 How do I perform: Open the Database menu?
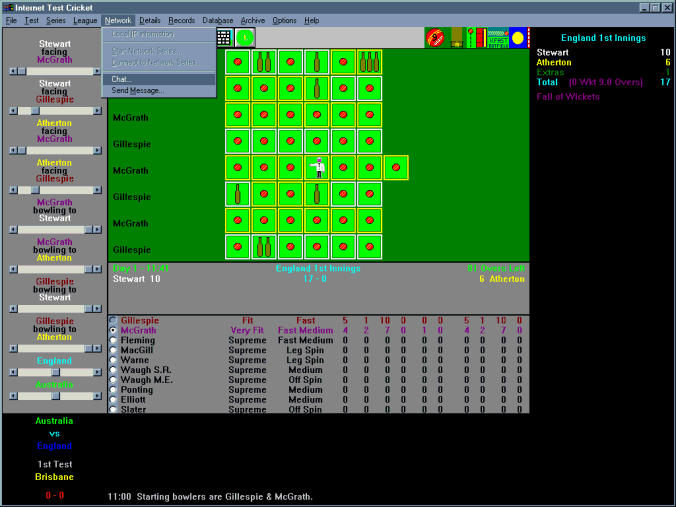[218, 20]
